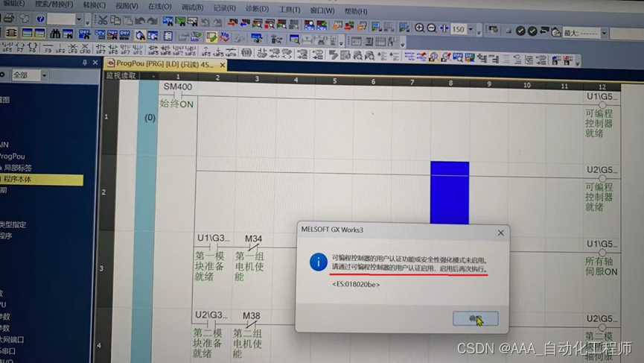Click the cF10 delete vertical line icon

(85, 48)
